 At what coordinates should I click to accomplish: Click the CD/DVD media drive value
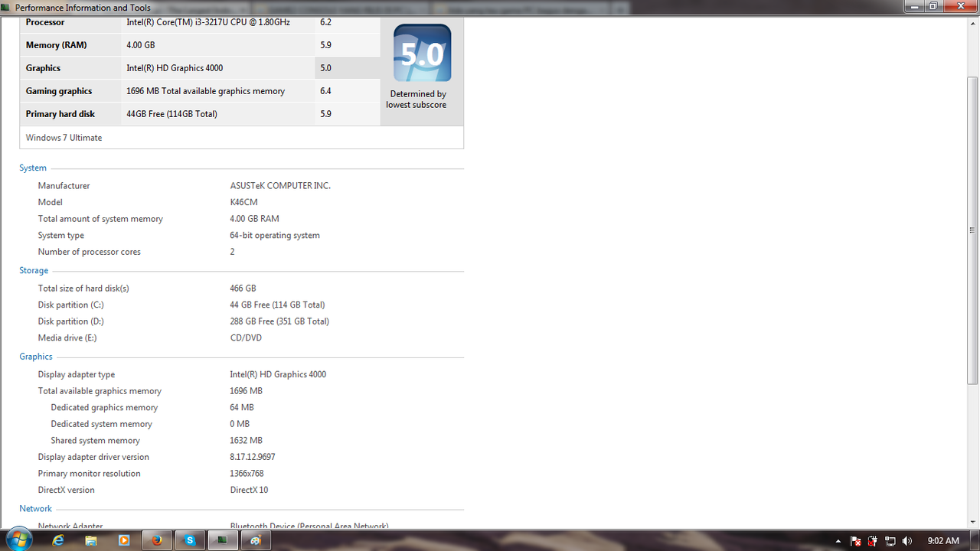pyautogui.click(x=246, y=338)
